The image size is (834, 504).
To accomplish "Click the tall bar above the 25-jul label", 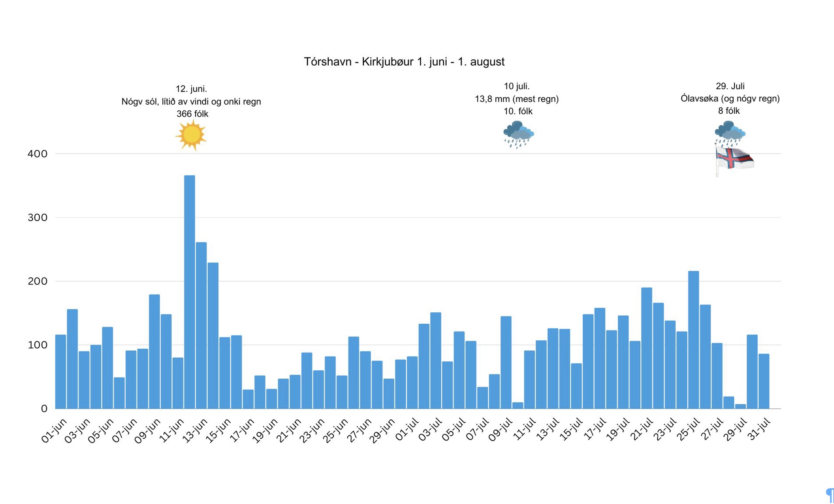I will [693, 340].
